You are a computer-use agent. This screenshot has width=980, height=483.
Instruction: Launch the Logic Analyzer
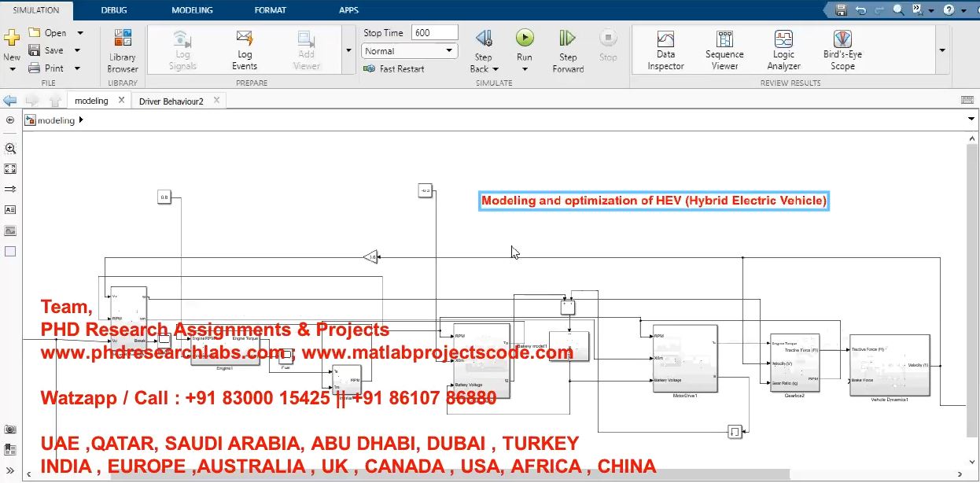tap(783, 51)
